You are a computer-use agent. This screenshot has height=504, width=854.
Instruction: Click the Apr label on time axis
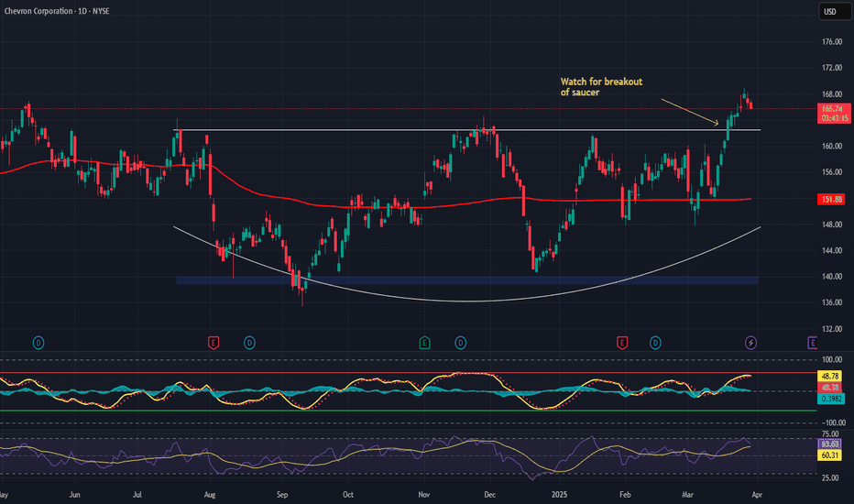(x=757, y=495)
